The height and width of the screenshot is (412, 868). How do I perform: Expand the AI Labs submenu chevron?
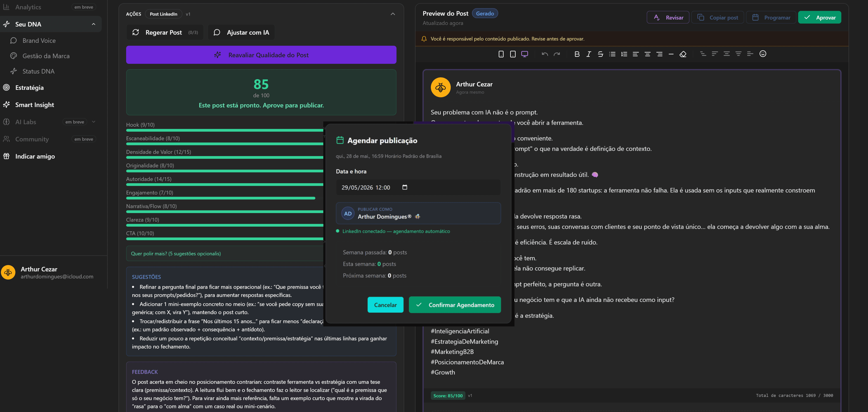coord(93,122)
